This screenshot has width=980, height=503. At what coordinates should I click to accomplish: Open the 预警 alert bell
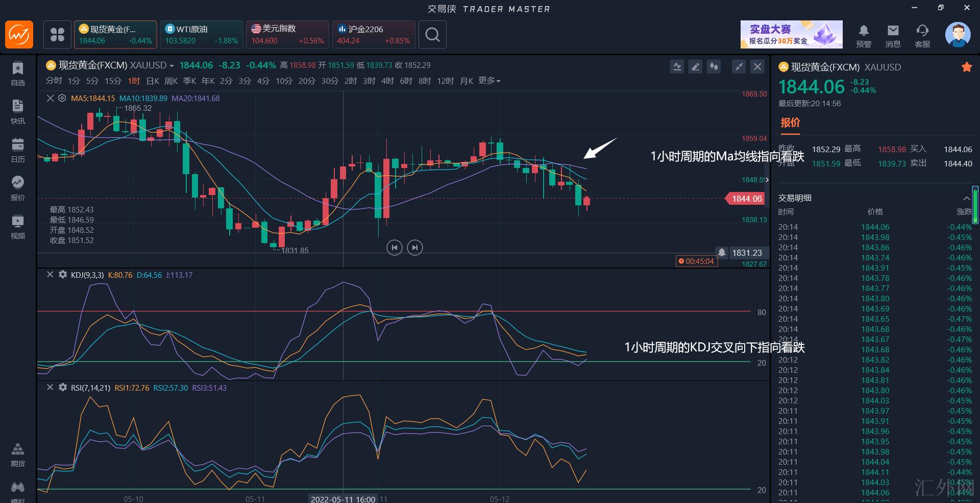coord(863,36)
